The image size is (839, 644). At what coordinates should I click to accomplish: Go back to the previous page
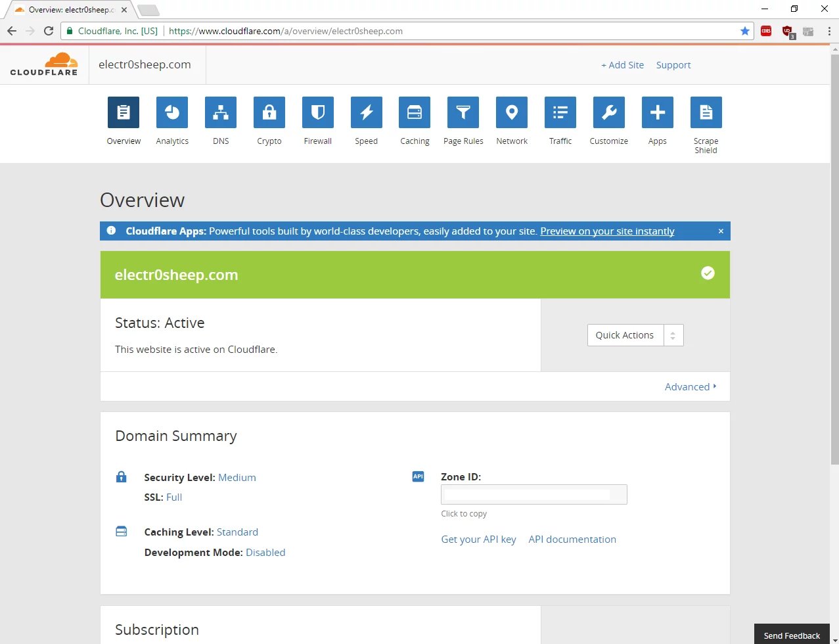point(12,31)
